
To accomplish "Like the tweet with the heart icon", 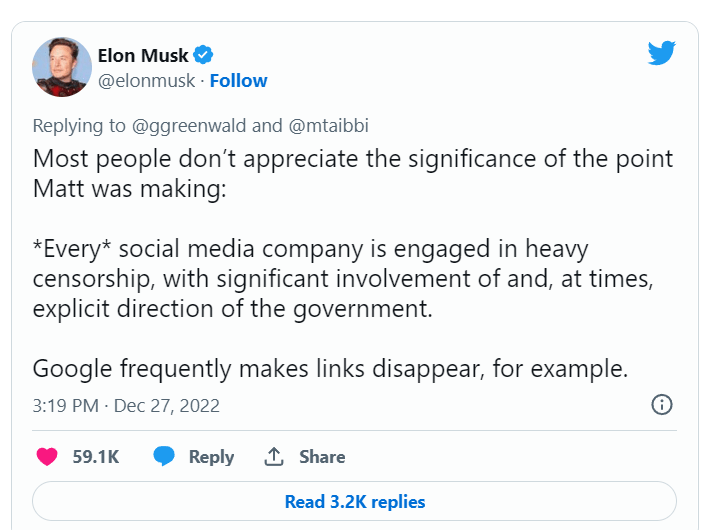I will click(47, 457).
